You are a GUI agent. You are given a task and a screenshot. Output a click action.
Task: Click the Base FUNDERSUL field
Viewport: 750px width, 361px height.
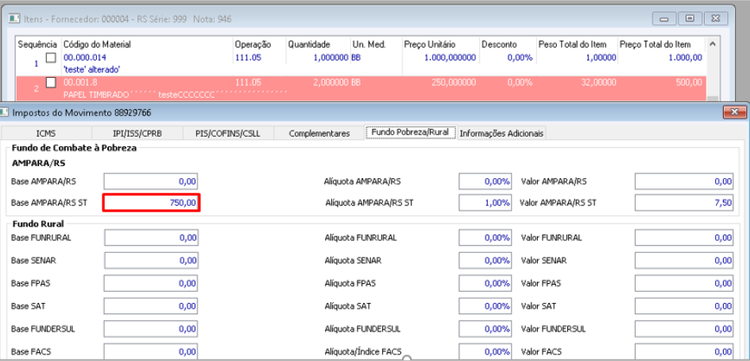coord(151,329)
